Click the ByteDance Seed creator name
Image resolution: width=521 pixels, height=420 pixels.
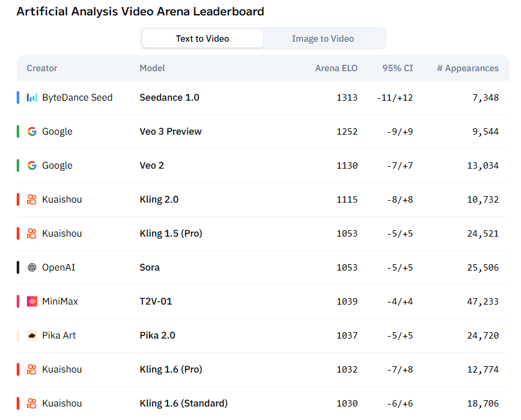[x=77, y=97]
